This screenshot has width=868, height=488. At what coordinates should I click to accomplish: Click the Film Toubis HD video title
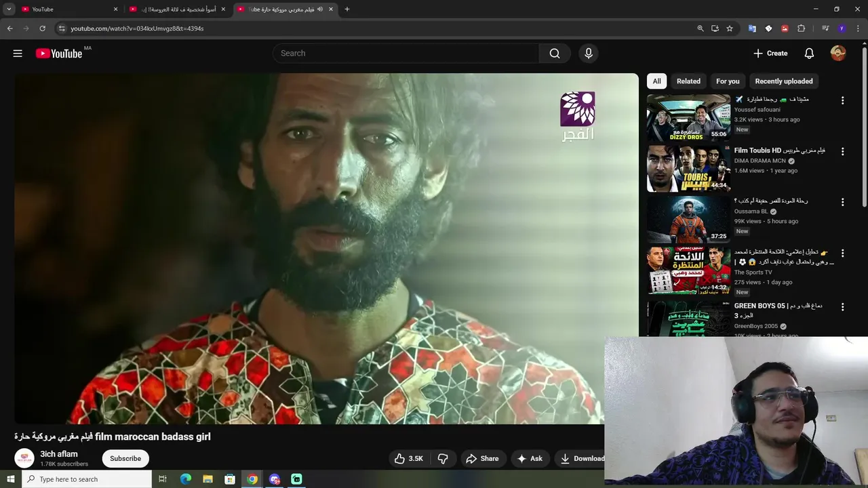tap(780, 150)
